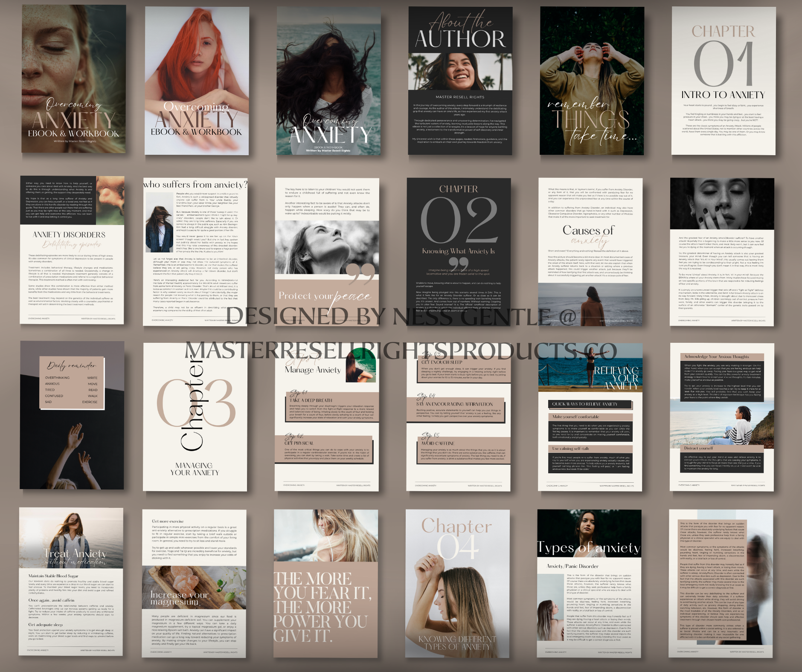This screenshot has width=802, height=672.
Task: Select the red-haired woman ebook cover
Action: (197, 81)
